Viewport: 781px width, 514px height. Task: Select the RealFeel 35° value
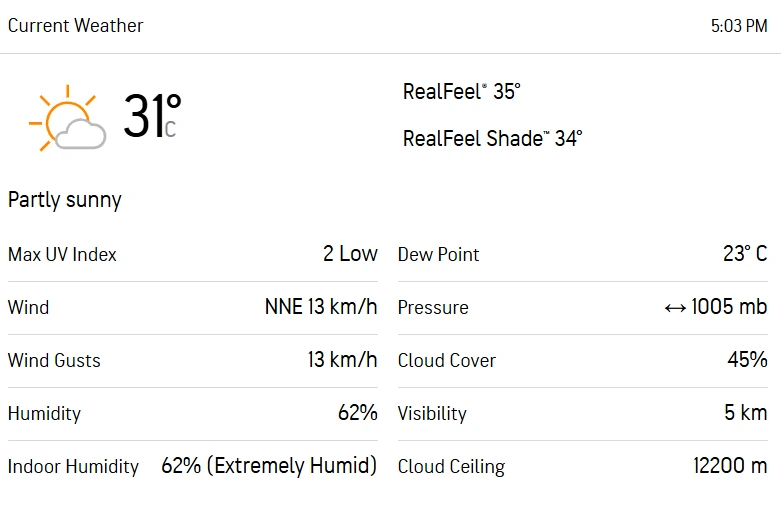point(461,92)
